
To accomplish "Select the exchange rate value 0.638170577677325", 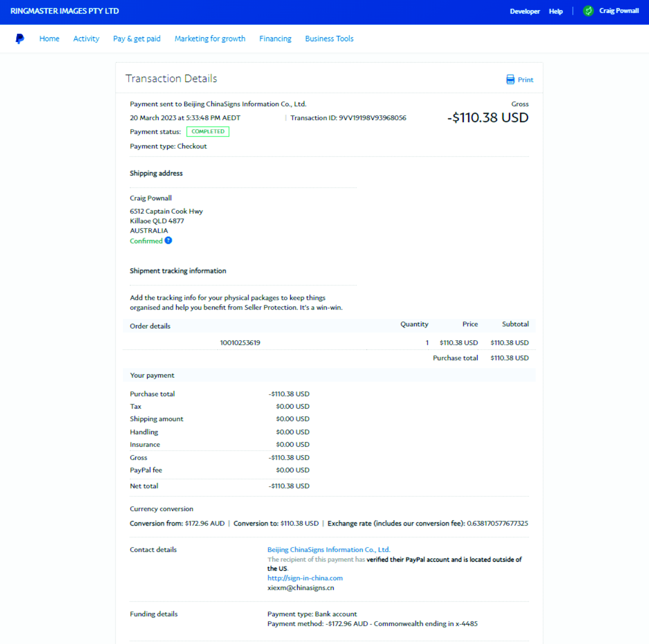I will [x=498, y=523].
